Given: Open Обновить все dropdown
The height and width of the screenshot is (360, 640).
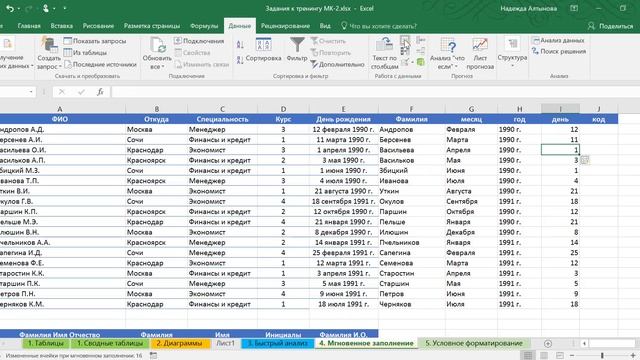Looking at the screenshot, I should (157, 53).
